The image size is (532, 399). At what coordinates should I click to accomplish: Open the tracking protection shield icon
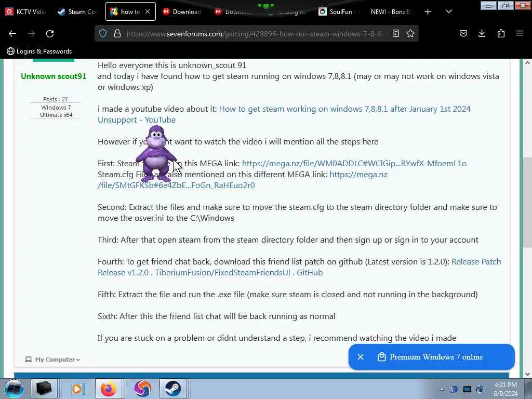[x=103, y=33]
